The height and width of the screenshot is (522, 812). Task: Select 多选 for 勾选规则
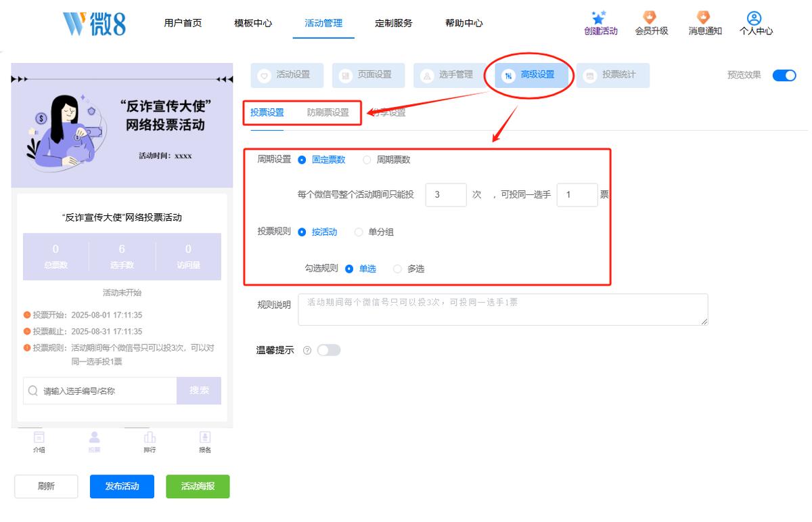(x=409, y=269)
